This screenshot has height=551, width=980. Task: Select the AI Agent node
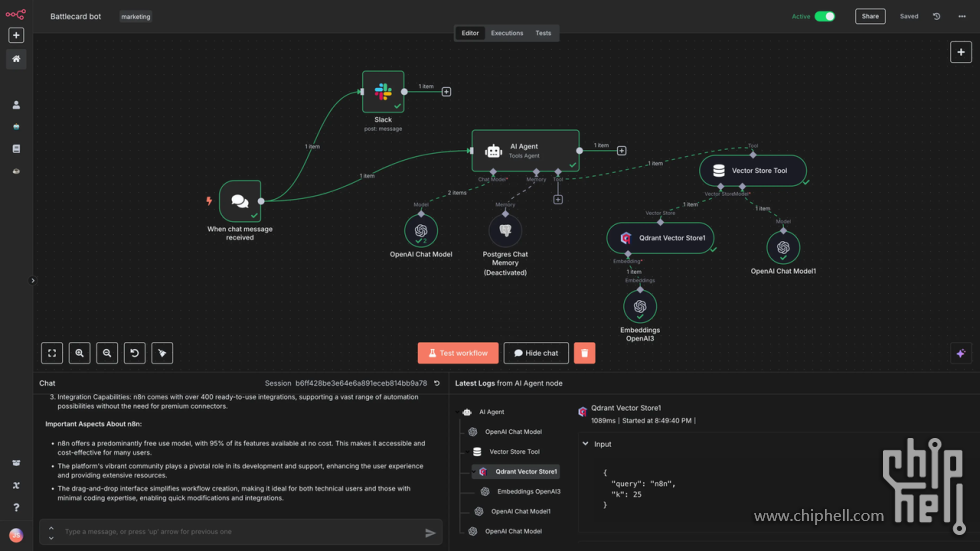coord(525,151)
